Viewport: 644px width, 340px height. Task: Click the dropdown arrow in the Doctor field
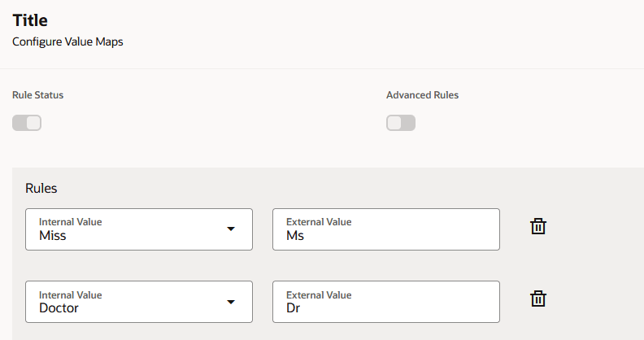point(231,302)
